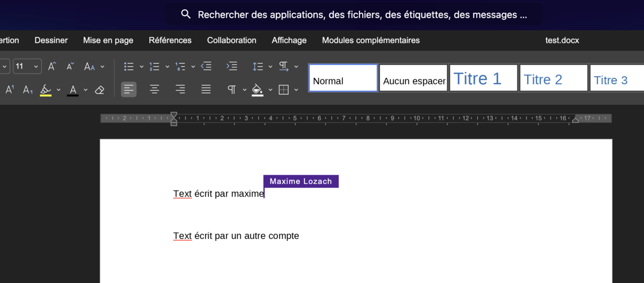Viewport: 644px width, 283px height.
Task: Click the text direction pilcrow-arrow icon
Action: coord(284,66)
